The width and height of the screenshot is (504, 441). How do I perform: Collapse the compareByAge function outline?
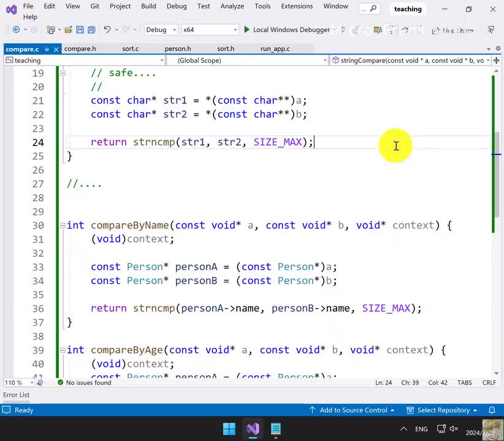(x=63, y=350)
